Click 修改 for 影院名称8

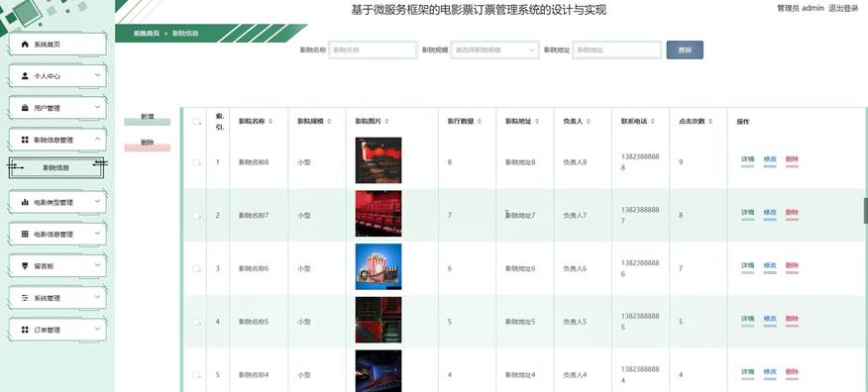pyautogui.click(x=770, y=159)
